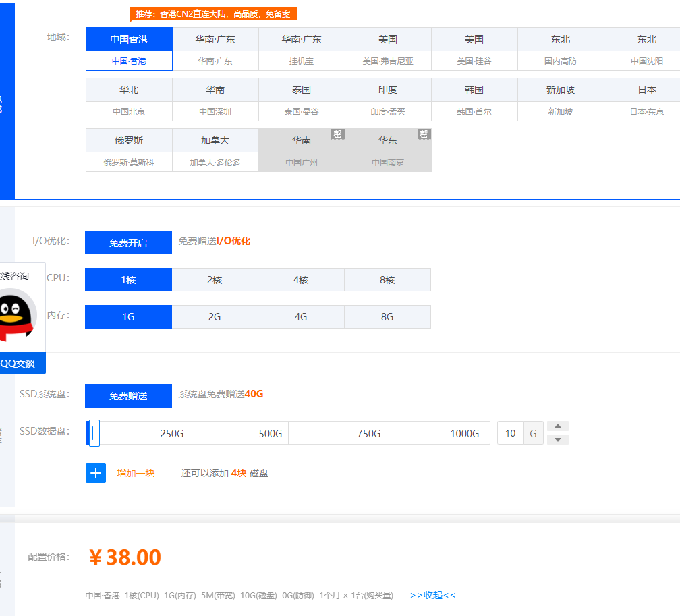The image size is (680, 616).
Task: Select the 4G memory option
Action: click(x=301, y=317)
